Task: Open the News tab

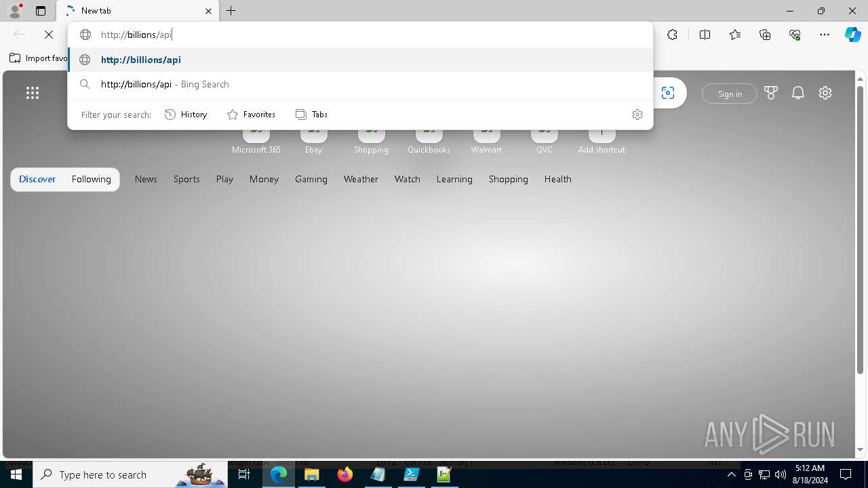Action: pyautogui.click(x=146, y=179)
